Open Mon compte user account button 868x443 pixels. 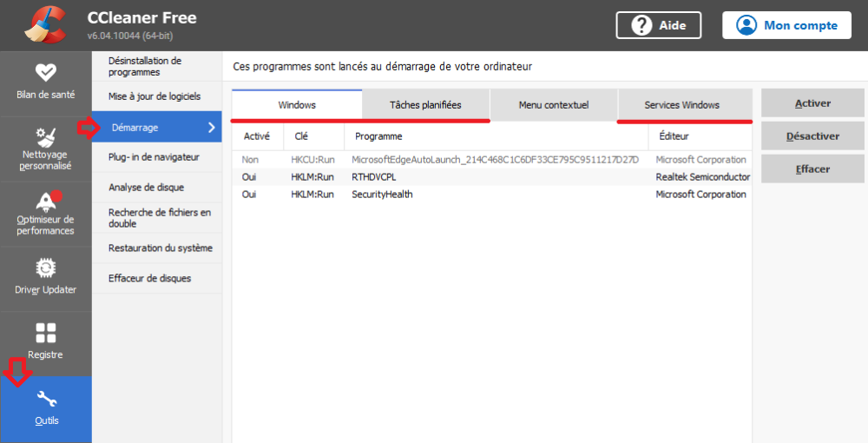786,25
